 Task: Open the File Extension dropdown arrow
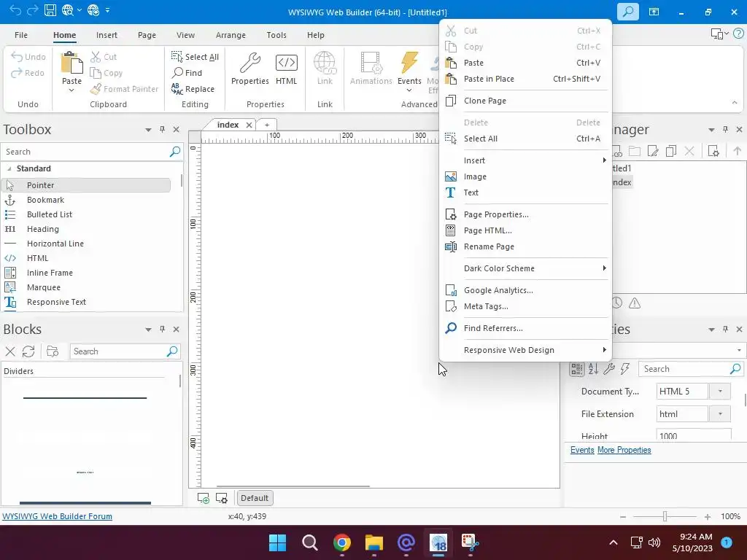720,414
